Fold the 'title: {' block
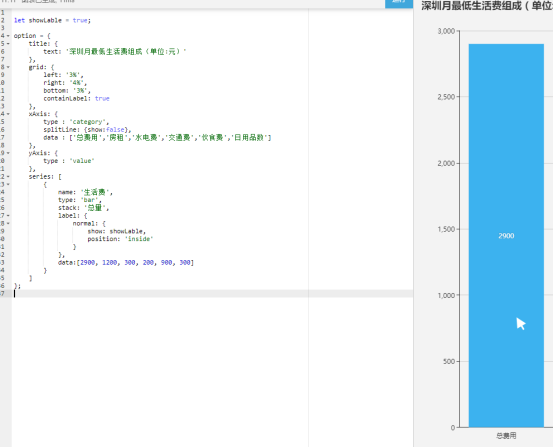554x447 pixels. [x=8, y=43]
